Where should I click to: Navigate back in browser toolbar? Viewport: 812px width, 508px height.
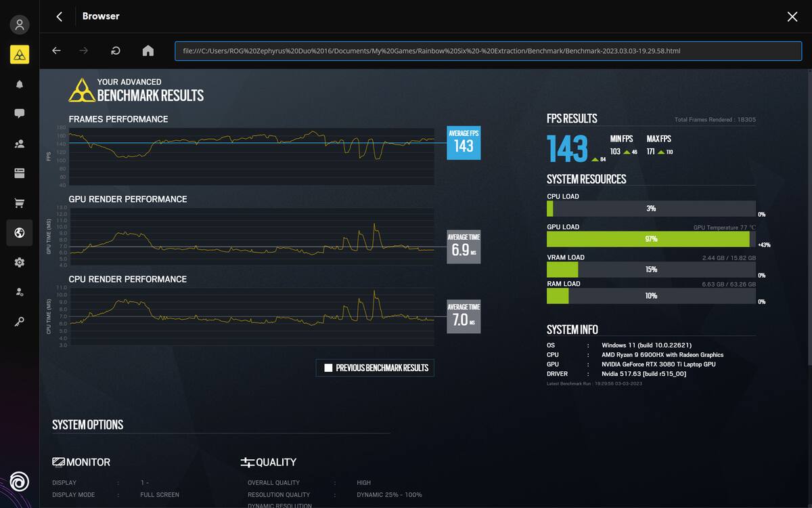(56, 51)
